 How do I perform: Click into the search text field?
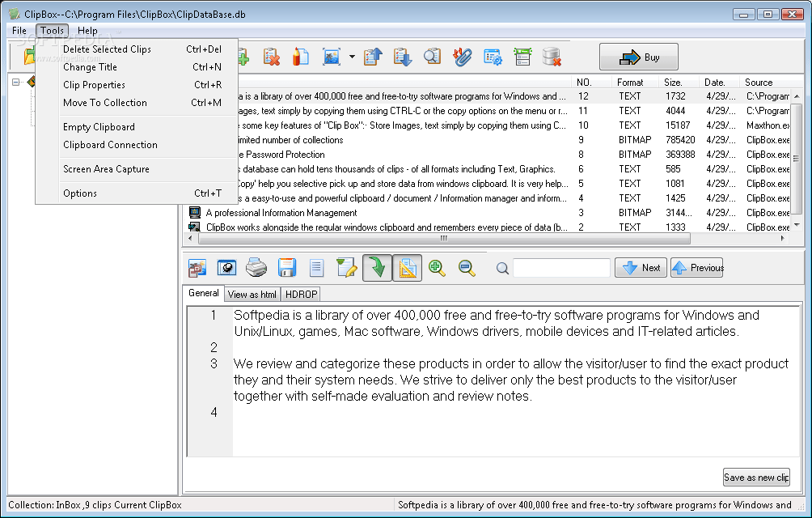pos(561,269)
